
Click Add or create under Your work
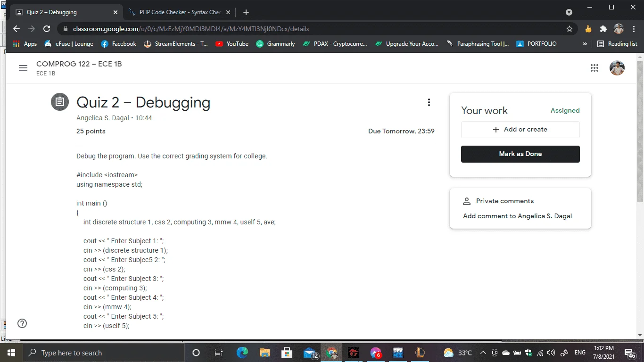[x=520, y=130]
